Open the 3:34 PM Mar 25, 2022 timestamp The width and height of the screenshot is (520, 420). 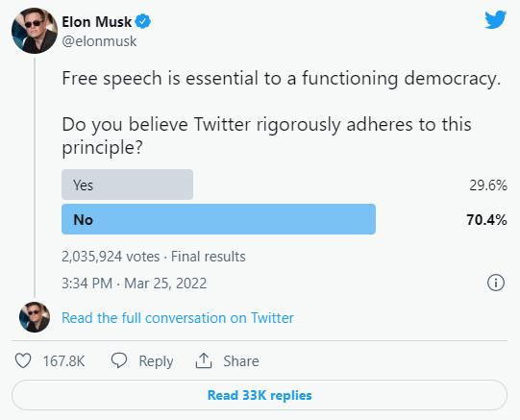(135, 284)
